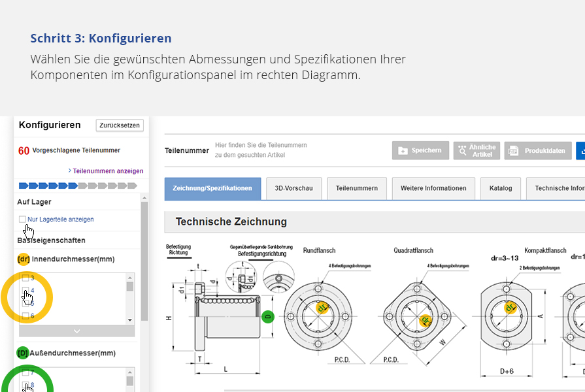Click the green D marker on drawing
This screenshot has height=392, width=585.
pyautogui.click(x=267, y=317)
